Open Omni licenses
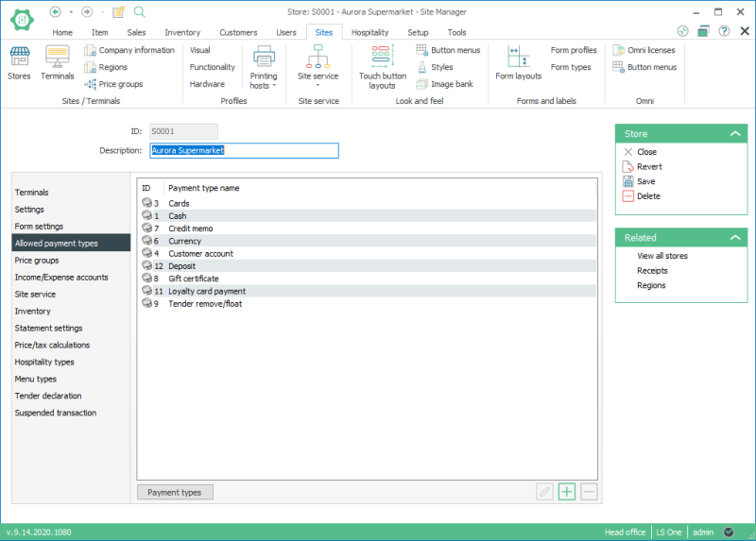Viewport: 756px width, 541px height. [x=644, y=50]
